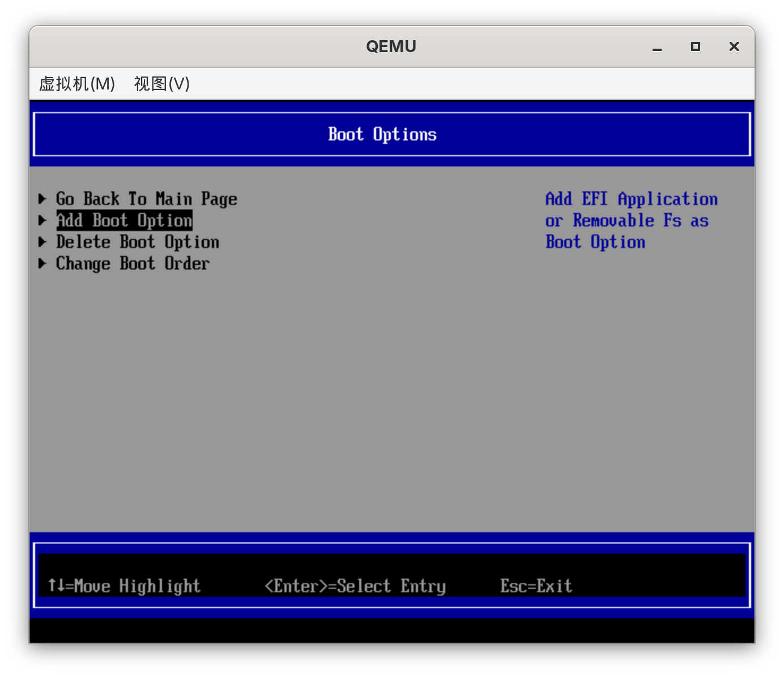784x676 pixels.
Task: Click the arrow beside Change Boot Order
Action: tap(42, 264)
